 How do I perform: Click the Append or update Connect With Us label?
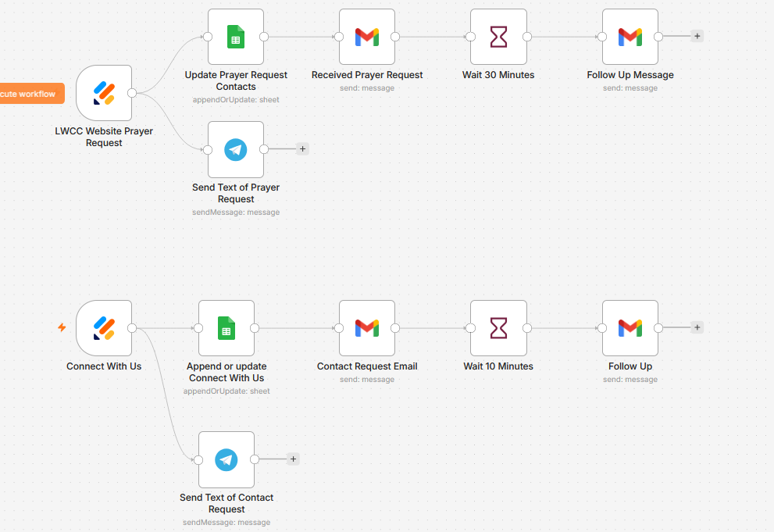[226, 372]
